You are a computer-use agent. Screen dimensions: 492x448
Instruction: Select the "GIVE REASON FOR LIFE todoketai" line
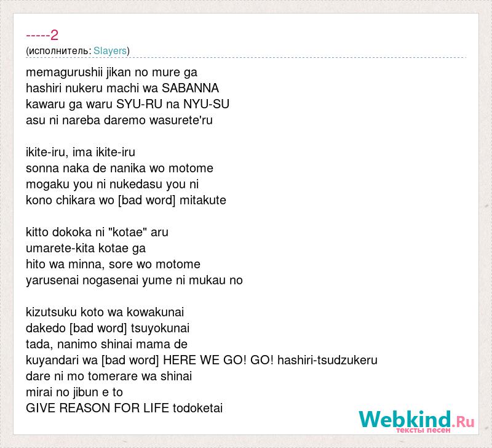(x=124, y=409)
